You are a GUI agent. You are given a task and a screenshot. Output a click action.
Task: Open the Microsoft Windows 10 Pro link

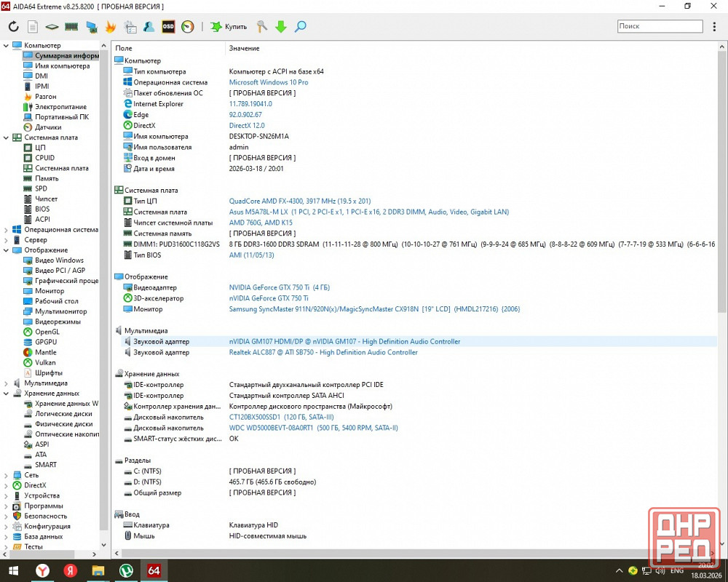point(269,82)
